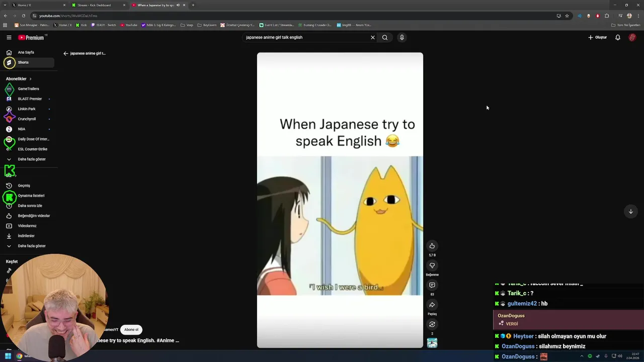644x362 pixels.
Task: Go back from japanese anime girl results
Action: tap(65, 53)
